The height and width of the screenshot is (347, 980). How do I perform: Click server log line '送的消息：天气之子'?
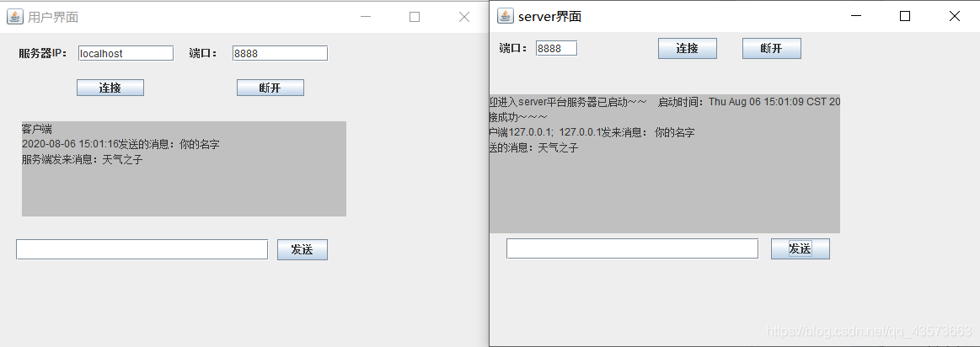(533, 148)
